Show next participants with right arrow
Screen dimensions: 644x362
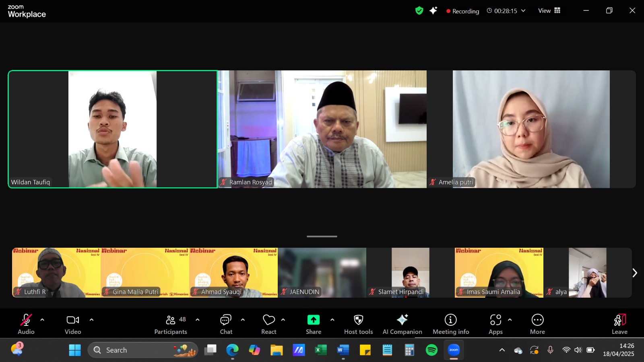[634, 273]
